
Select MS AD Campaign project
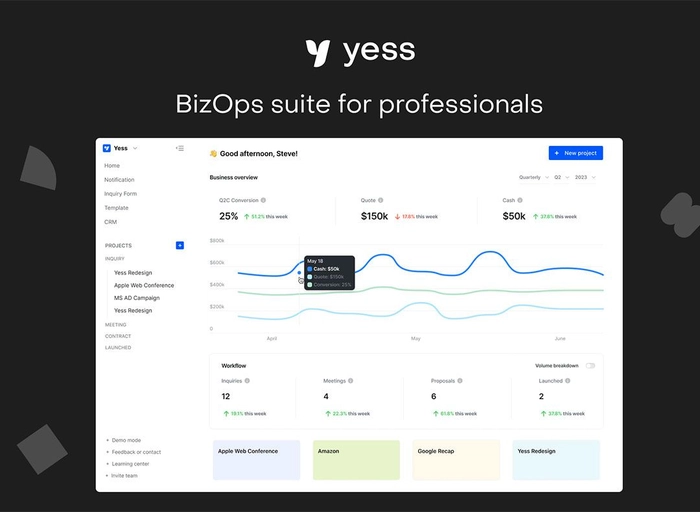[x=136, y=298]
